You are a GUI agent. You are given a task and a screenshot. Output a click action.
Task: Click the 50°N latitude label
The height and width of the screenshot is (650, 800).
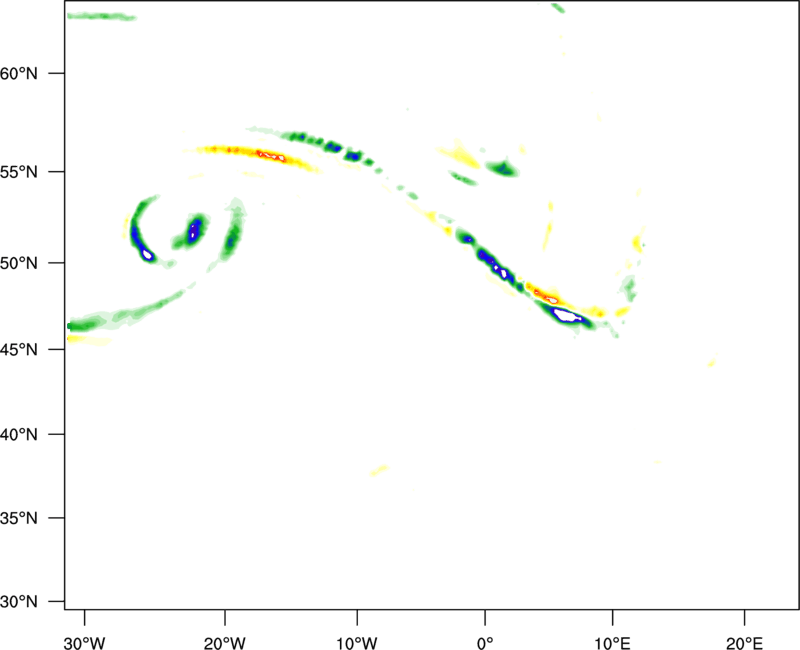click(19, 263)
